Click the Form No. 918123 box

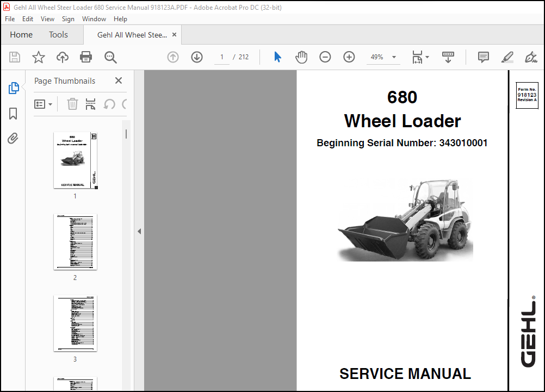pyautogui.click(x=527, y=95)
